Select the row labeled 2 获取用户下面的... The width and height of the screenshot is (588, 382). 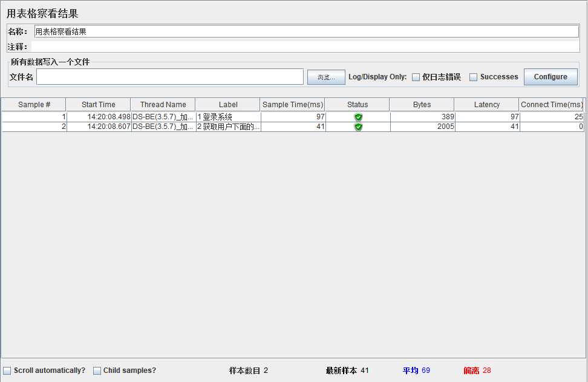coord(293,127)
